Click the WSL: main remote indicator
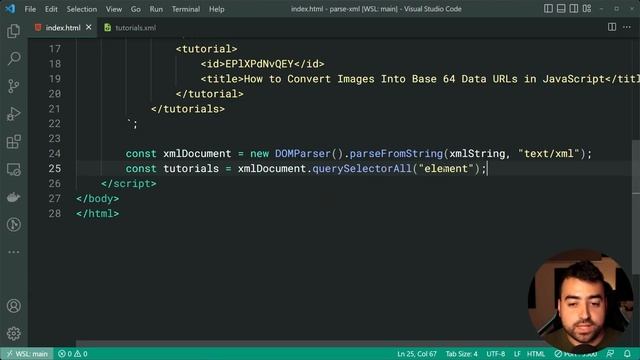The image size is (640, 360). [27, 353]
